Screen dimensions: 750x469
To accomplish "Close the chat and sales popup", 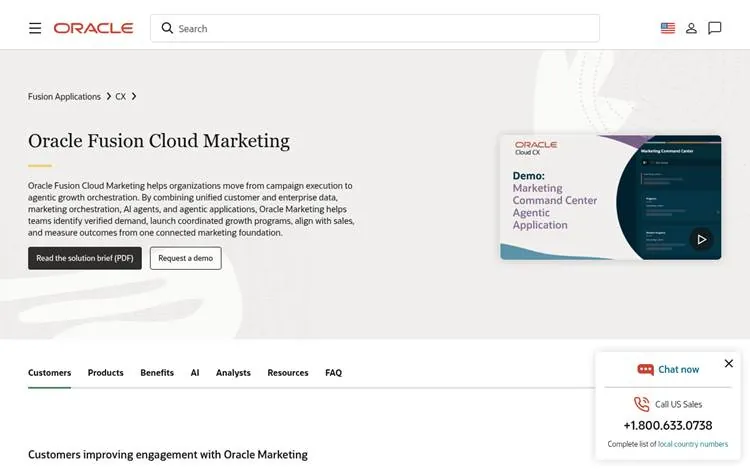I will coord(728,364).
